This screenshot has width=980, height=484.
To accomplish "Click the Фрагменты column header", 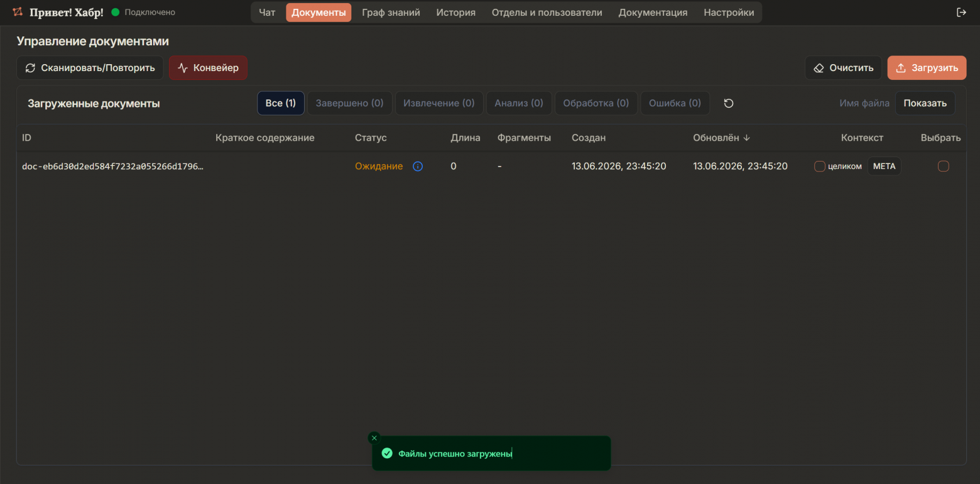I will pos(524,138).
